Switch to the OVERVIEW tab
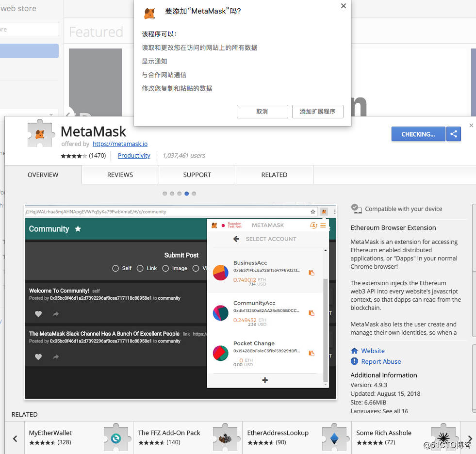 43,175
